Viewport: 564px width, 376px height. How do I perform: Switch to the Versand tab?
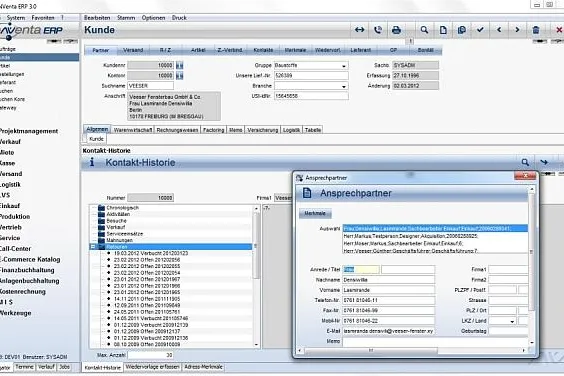[x=133, y=50]
